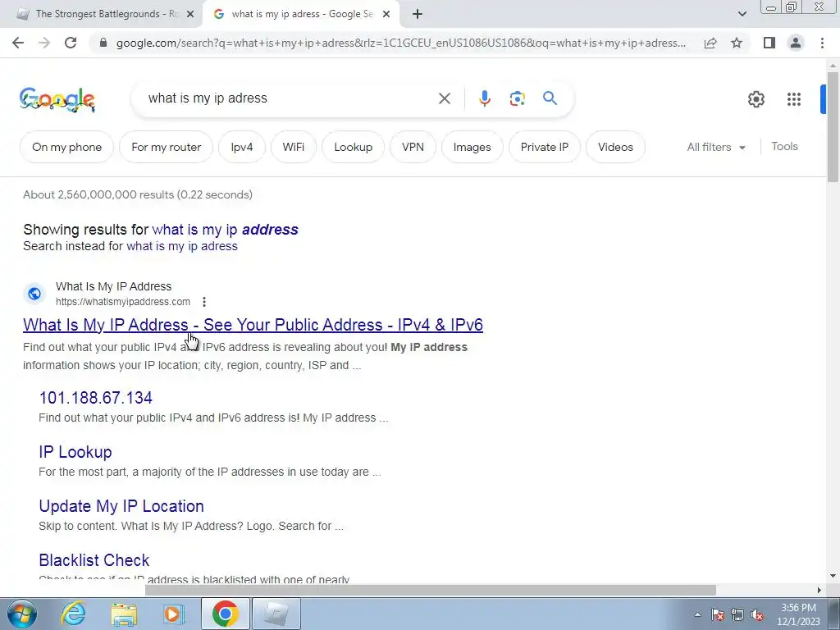Open the What Is My IP Address result title
840x630 pixels.
coord(253,325)
